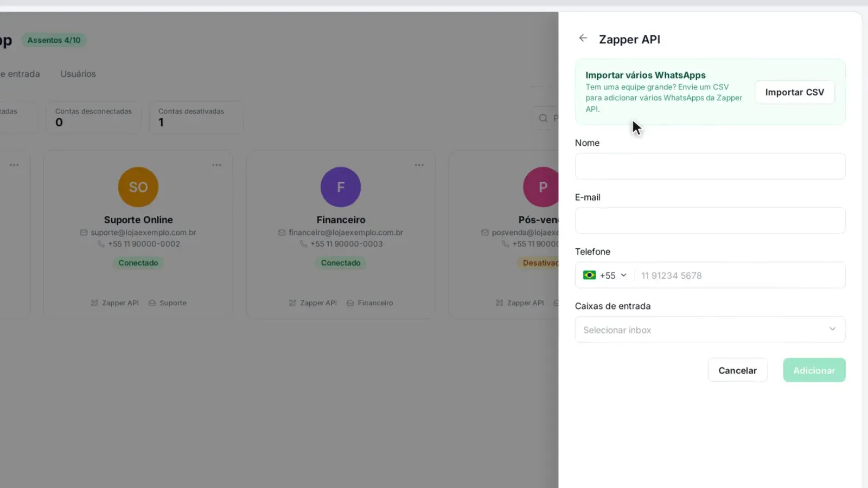Click the mail icon beside suporte email

tap(84, 233)
